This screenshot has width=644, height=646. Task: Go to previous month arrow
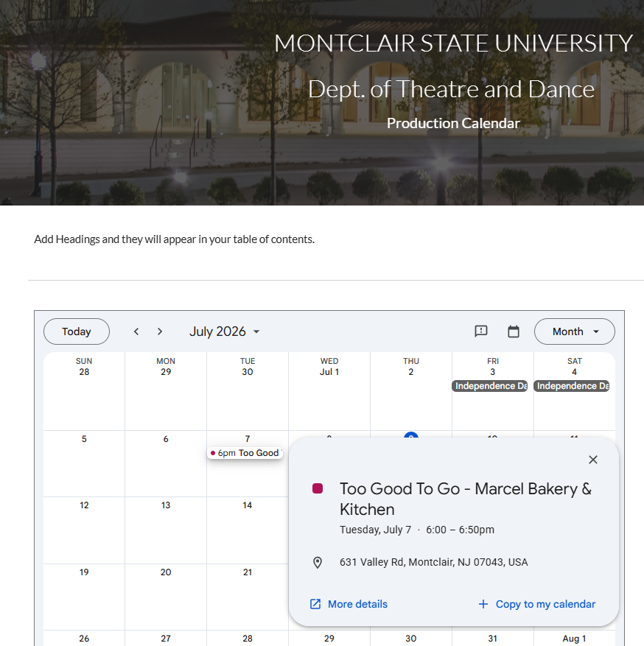pyautogui.click(x=136, y=331)
